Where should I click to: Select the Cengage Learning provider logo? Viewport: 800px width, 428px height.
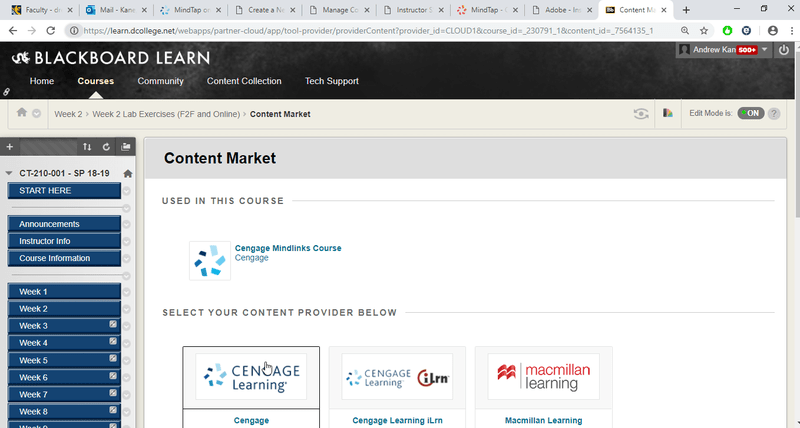tap(251, 376)
